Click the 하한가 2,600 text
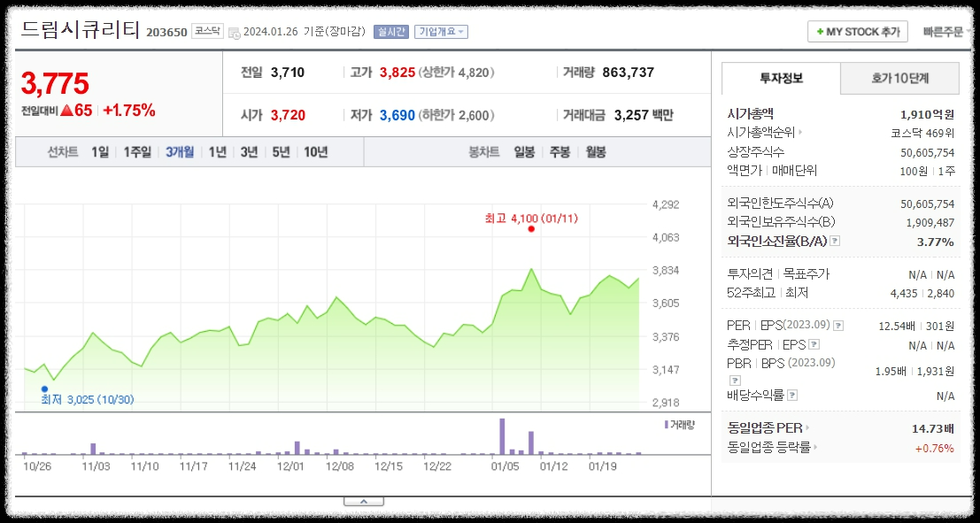This screenshot has width=980, height=523. tap(456, 115)
